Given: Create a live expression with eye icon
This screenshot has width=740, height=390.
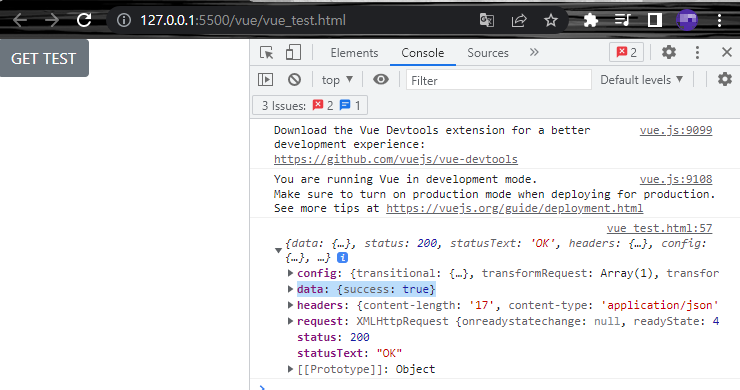Looking at the screenshot, I should pyautogui.click(x=381, y=79).
